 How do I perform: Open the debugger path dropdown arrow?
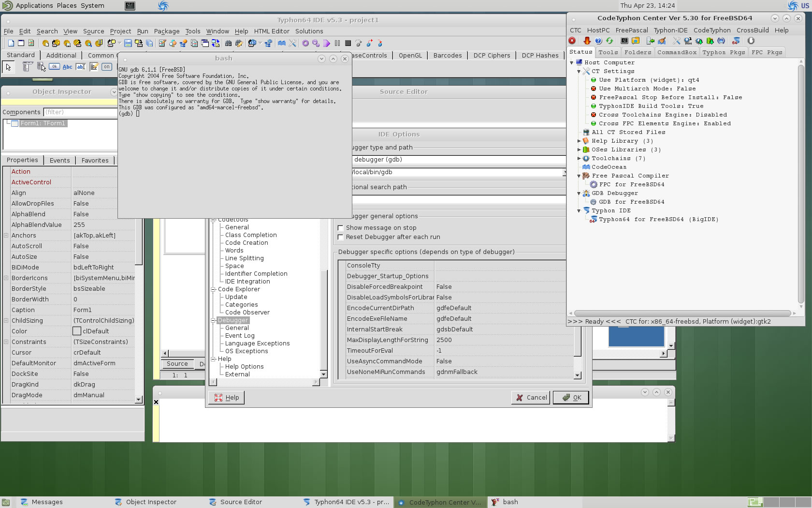564,172
